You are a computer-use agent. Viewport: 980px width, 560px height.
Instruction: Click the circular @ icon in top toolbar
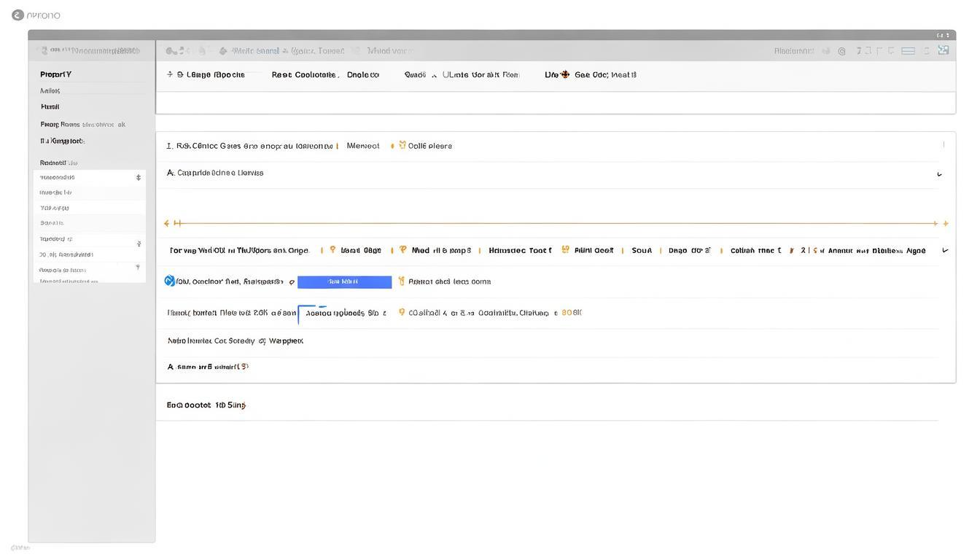pyautogui.click(x=841, y=51)
